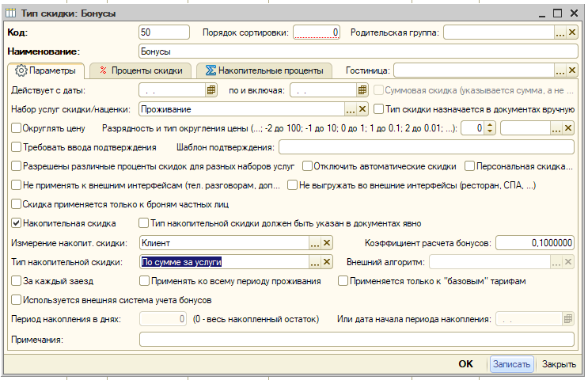Image resolution: width=588 pixels, height=380 pixels.
Task: Open selection list for Гостиница
Action: (560, 70)
